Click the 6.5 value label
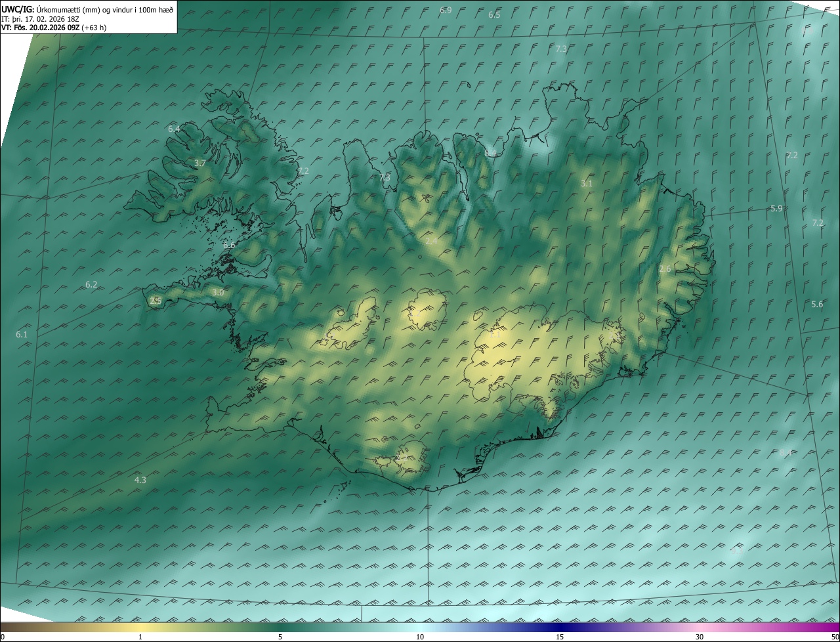 click(x=494, y=14)
